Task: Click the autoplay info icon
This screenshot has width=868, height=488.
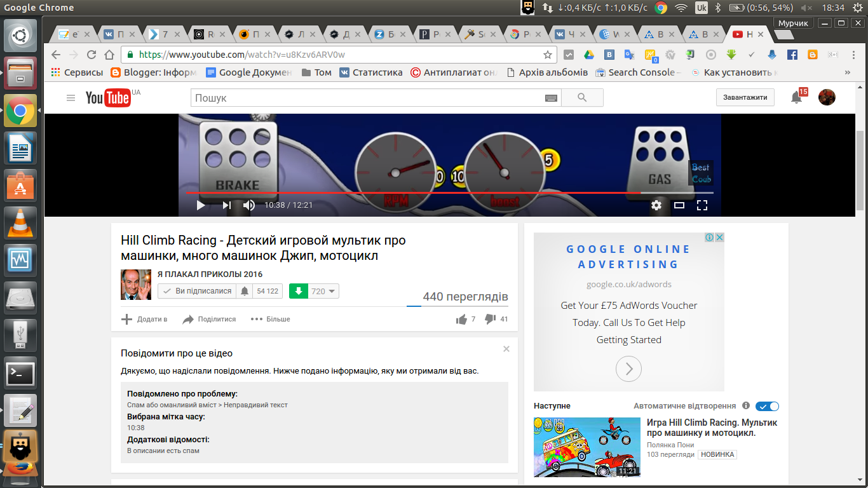Action: [746, 405]
